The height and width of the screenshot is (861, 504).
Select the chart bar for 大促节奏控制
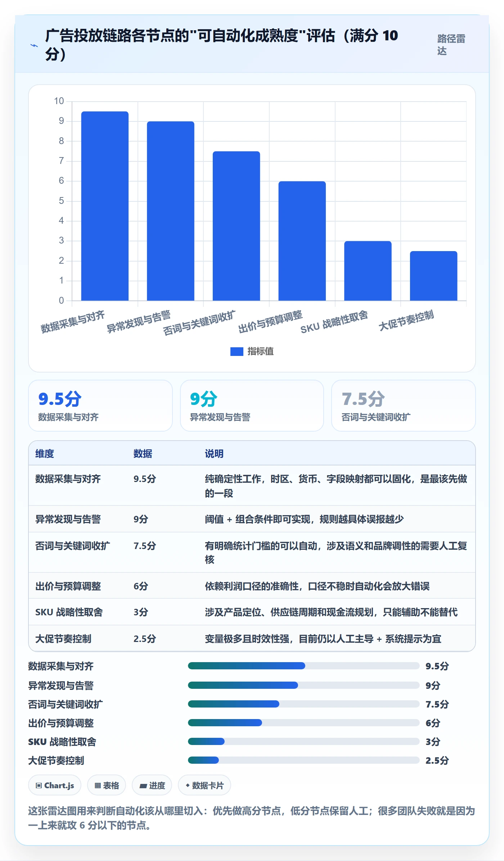[433, 276]
